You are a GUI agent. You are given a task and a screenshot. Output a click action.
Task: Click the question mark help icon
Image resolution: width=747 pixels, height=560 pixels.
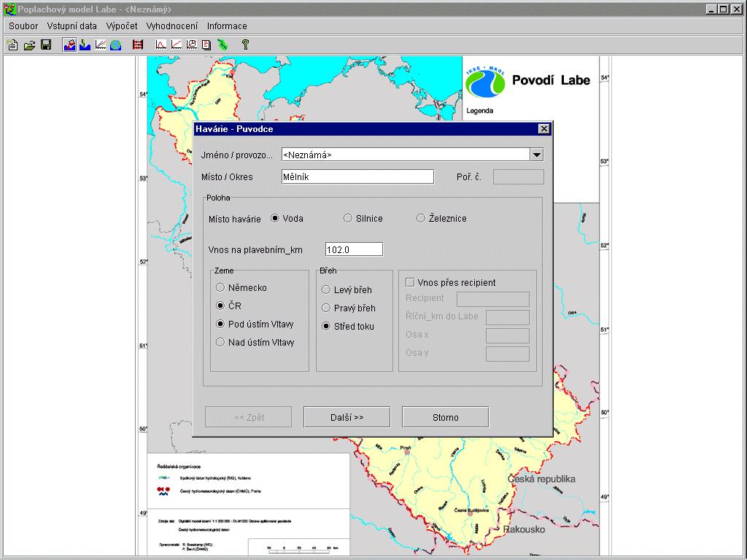click(245, 44)
